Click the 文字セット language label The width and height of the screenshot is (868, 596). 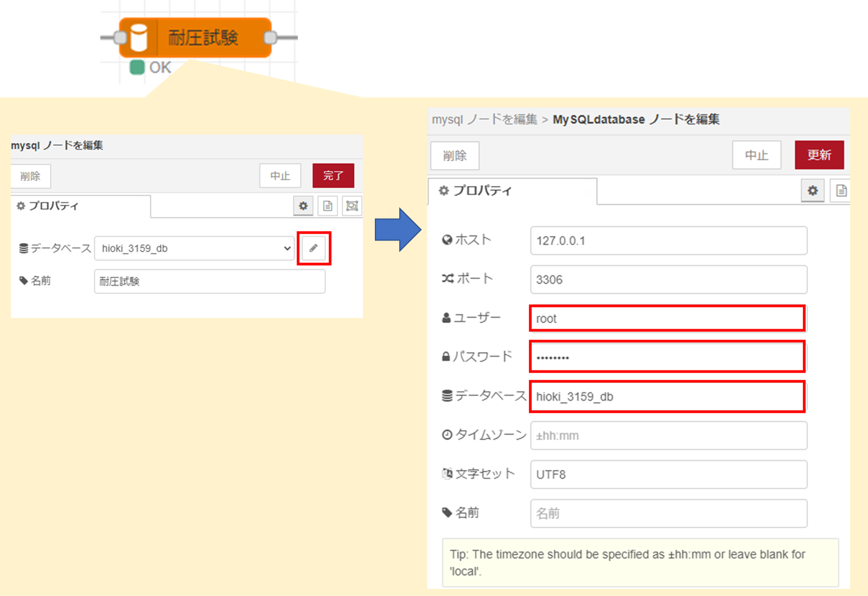pyautogui.click(x=478, y=473)
